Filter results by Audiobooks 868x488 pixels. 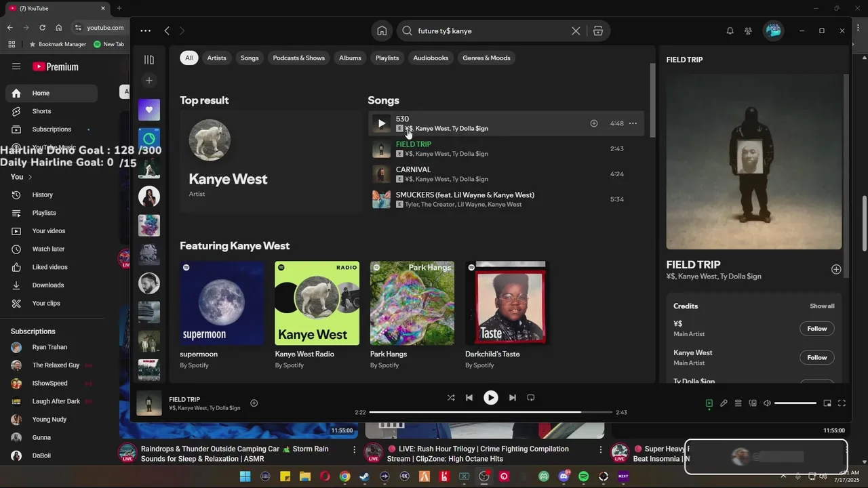pyautogui.click(x=431, y=58)
